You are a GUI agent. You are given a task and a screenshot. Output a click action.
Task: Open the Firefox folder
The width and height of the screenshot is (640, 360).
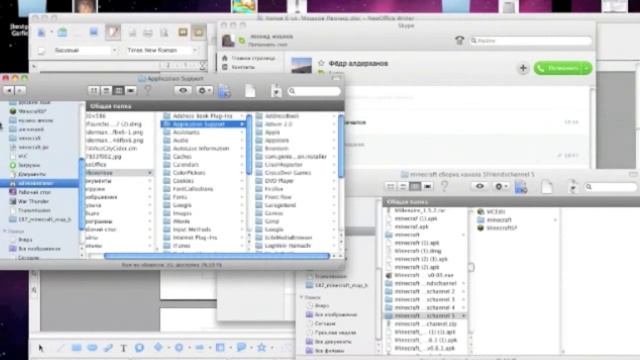pos(274,189)
